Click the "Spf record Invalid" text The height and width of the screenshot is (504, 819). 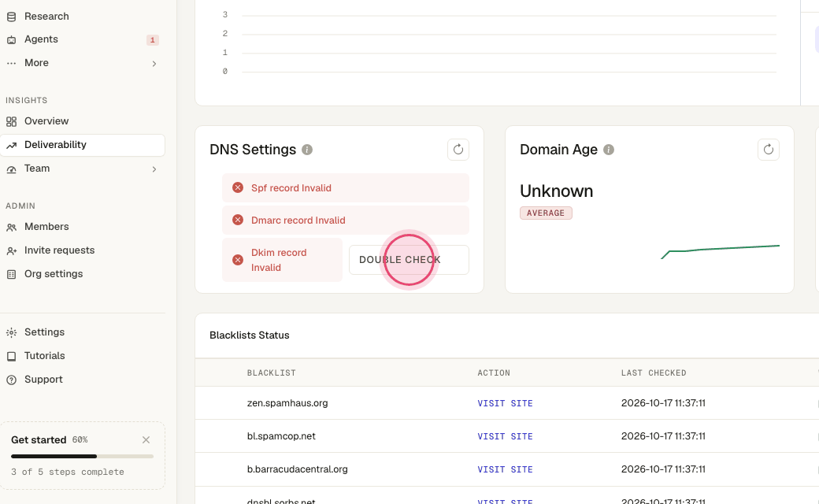pyautogui.click(x=291, y=188)
